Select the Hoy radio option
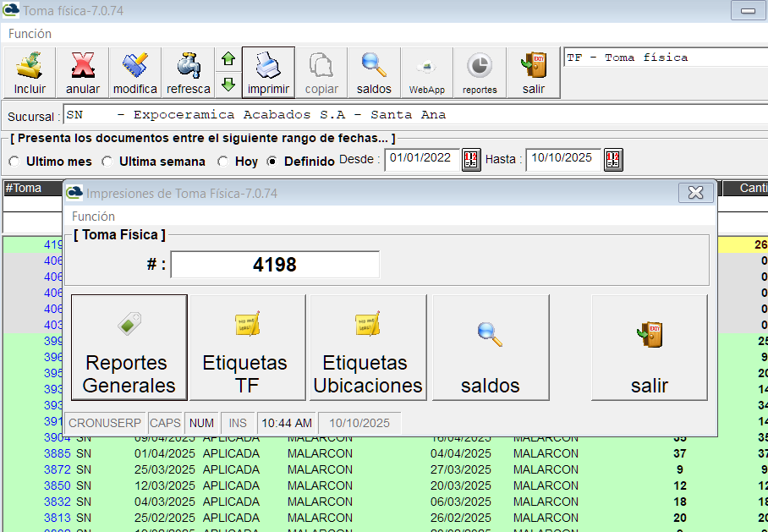The width and height of the screenshot is (768, 532). [x=223, y=162]
